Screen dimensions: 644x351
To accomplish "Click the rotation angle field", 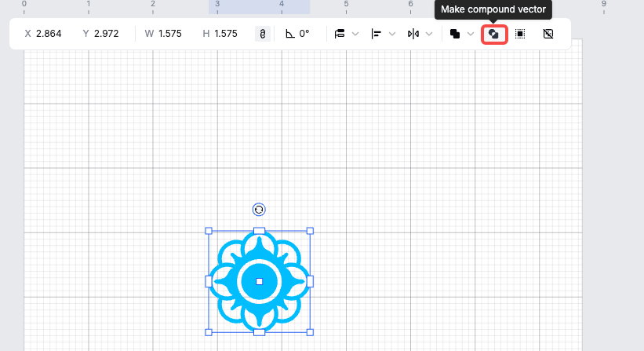I will [x=304, y=34].
